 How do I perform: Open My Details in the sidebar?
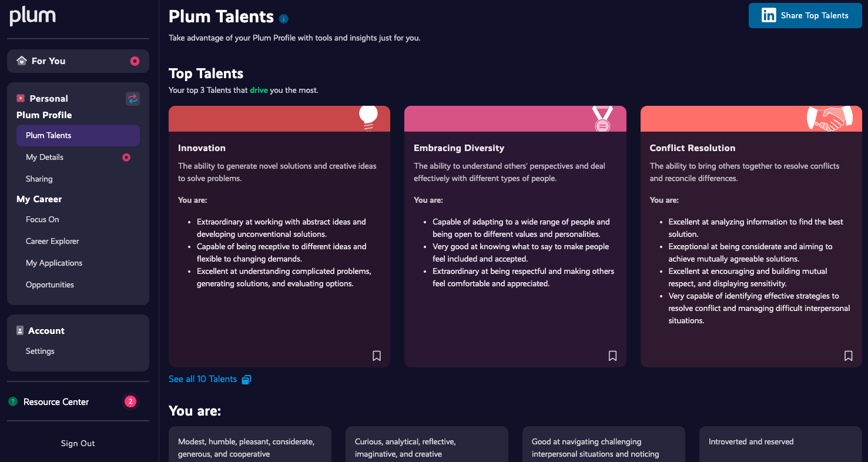click(45, 157)
